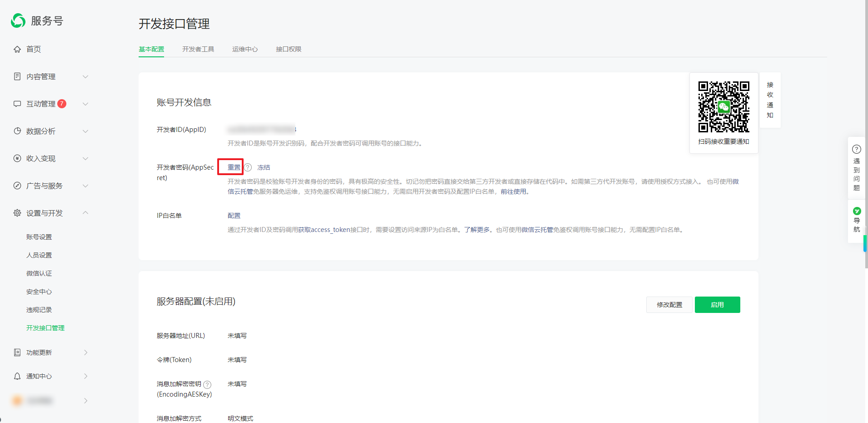
Task: Switch to 开发者工具 tab
Action: pyautogui.click(x=198, y=49)
